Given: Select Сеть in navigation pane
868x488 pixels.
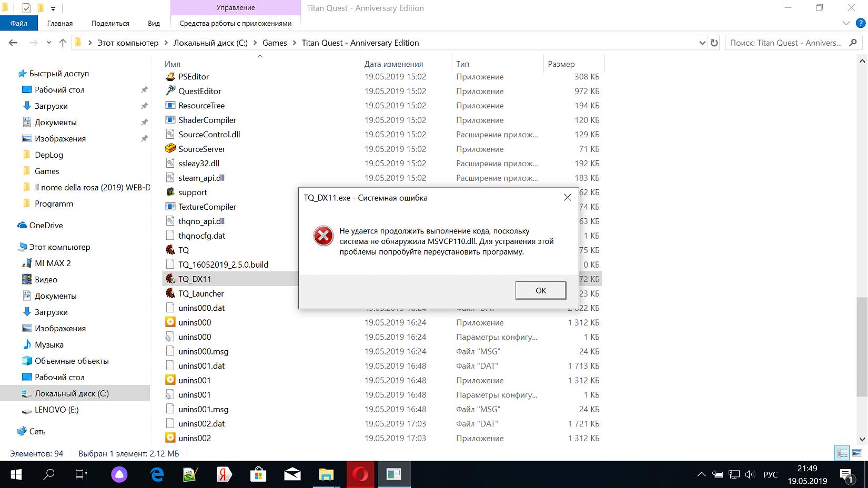Looking at the screenshot, I should point(37,432).
